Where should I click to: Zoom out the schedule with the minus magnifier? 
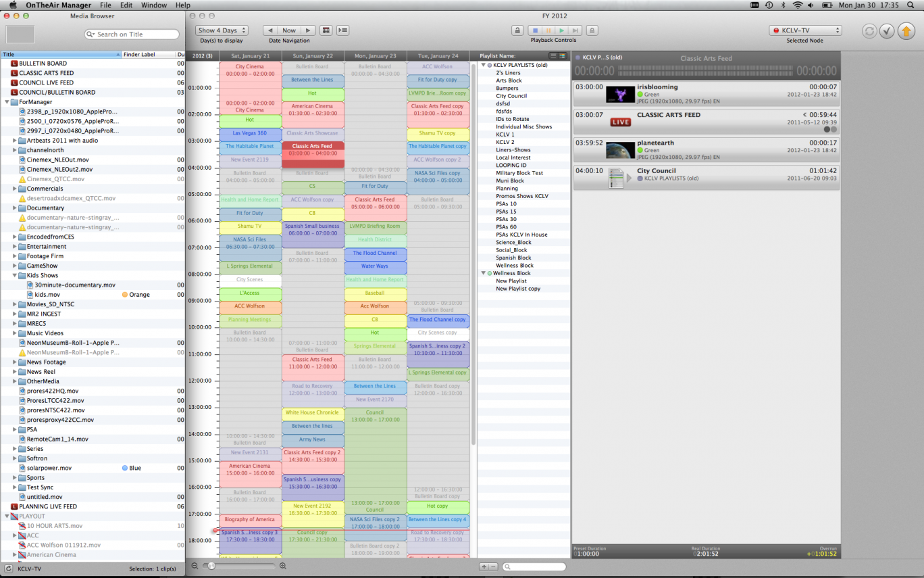195,566
